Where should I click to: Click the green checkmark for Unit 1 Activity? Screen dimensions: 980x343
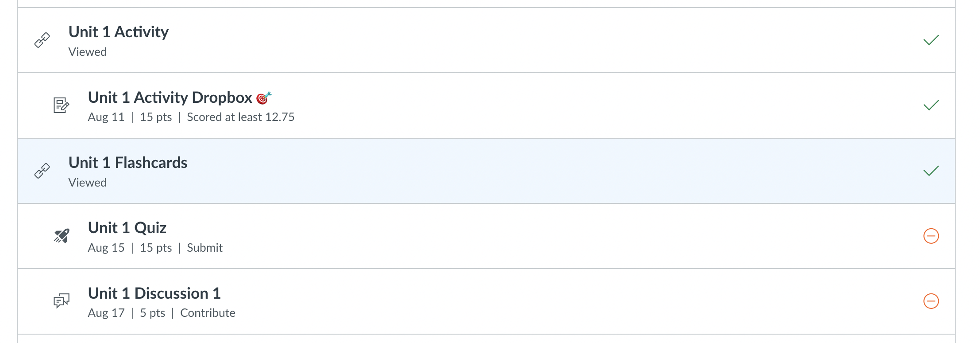[x=931, y=40]
